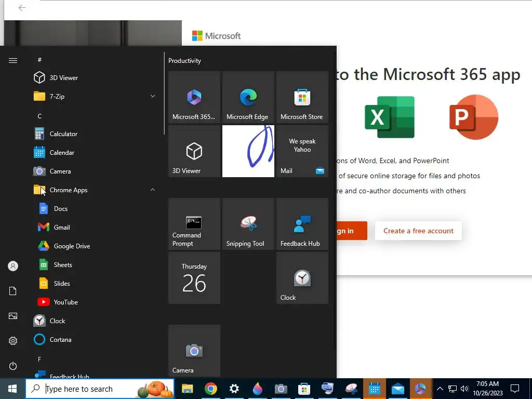Open the network tray icon

(x=453, y=389)
